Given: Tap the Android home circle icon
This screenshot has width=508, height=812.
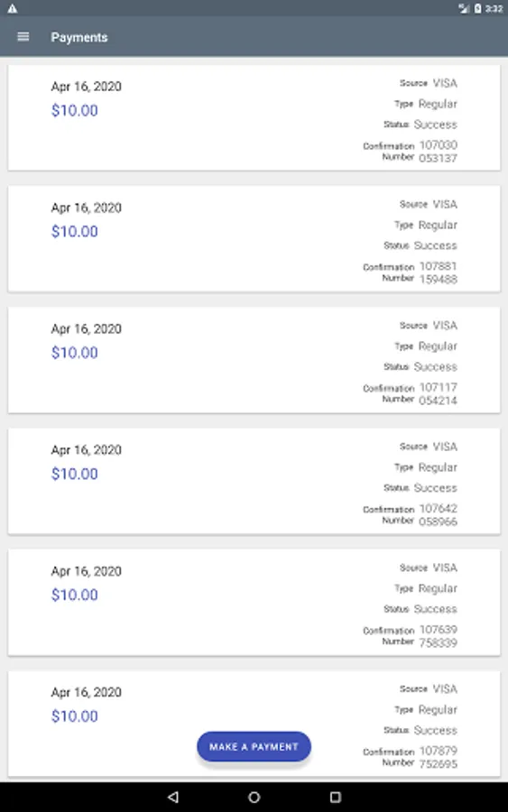Looking at the screenshot, I should click(254, 797).
